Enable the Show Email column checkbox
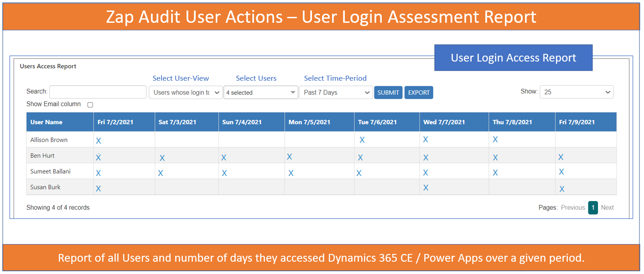Viewport: 644px width, 274px height. click(x=90, y=105)
